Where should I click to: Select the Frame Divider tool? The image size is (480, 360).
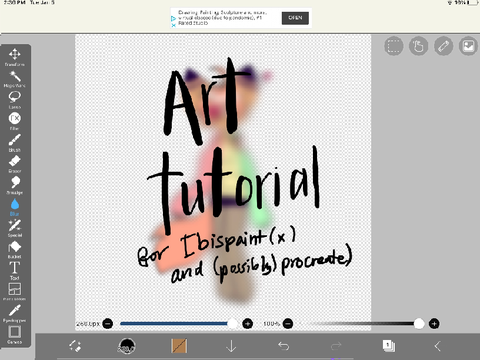[x=15, y=292]
